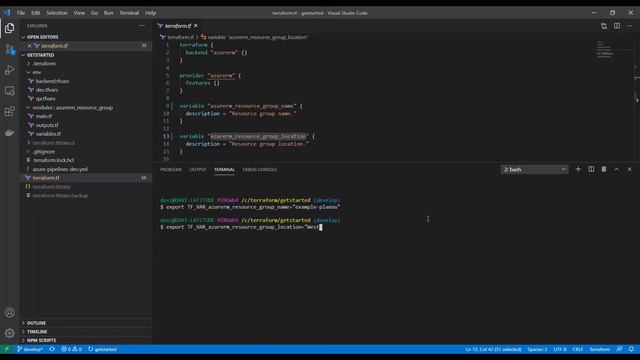Open the Help menu
Image resolution: width=640 pixels, height=360 pixels.
point(151,13)
